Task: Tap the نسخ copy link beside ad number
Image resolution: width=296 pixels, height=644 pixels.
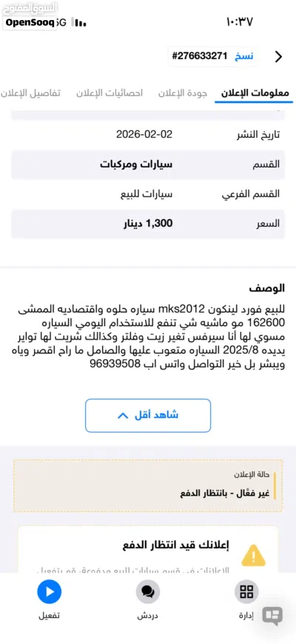Action: pyautogui.click(x=243, y=56)
